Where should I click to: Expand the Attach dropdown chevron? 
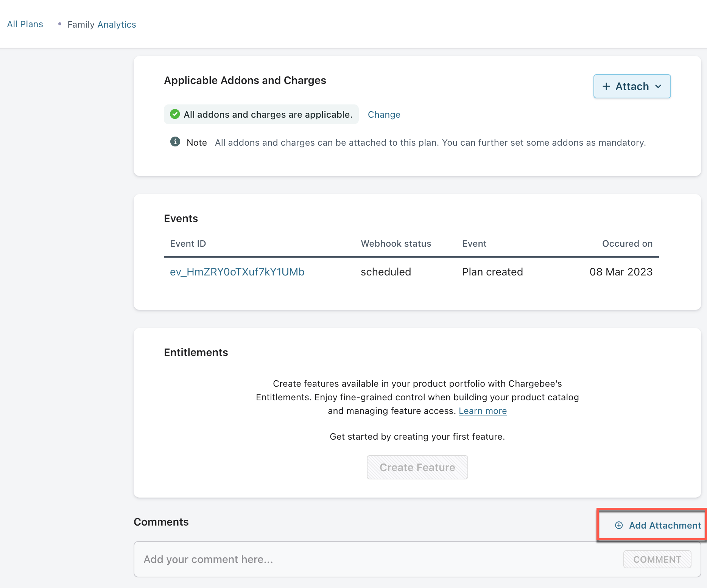658,87
